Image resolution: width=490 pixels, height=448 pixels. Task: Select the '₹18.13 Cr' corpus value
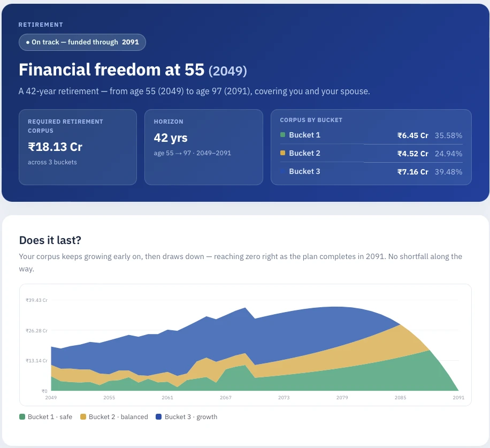(x=55, y=147)
